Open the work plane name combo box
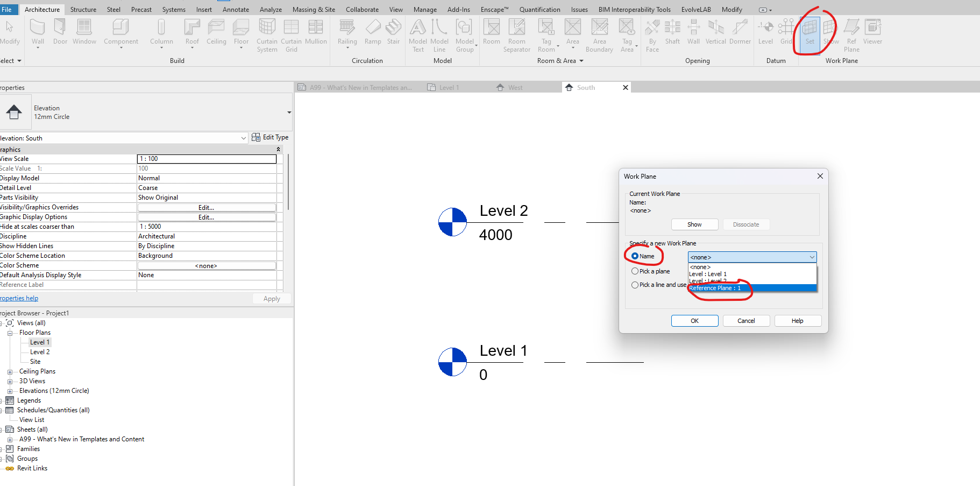Viewport: 980px width, 486px height. (752, 257)
